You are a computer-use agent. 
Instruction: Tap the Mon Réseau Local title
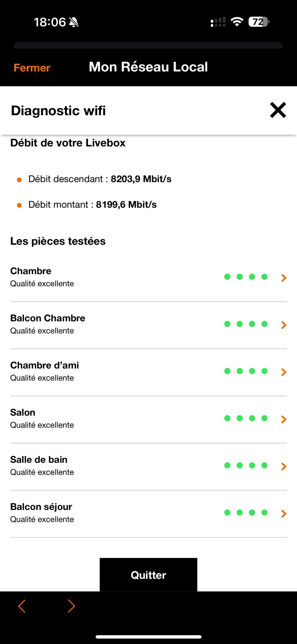point(148,67)
